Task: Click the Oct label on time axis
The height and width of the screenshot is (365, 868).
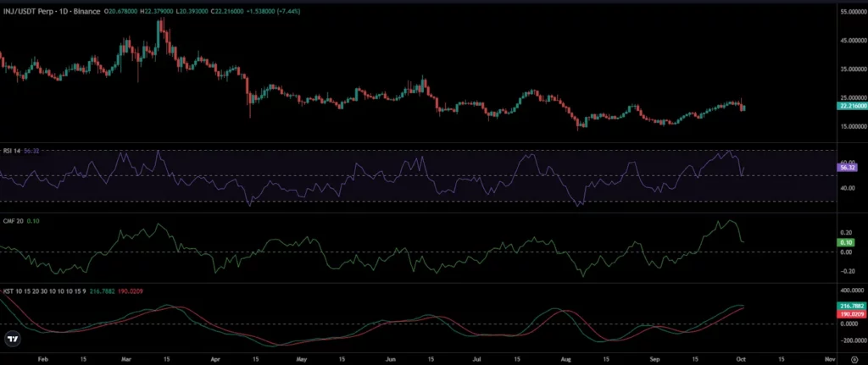Action: coord(743,358)
